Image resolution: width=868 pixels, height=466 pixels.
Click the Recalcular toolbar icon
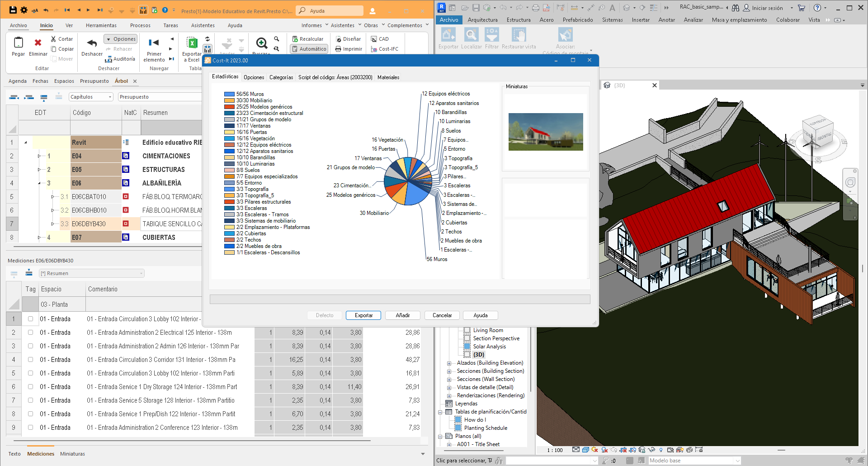click(295, 39)
